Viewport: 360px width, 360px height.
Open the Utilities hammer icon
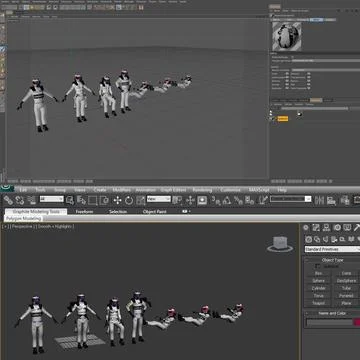(x=356, y=227)
